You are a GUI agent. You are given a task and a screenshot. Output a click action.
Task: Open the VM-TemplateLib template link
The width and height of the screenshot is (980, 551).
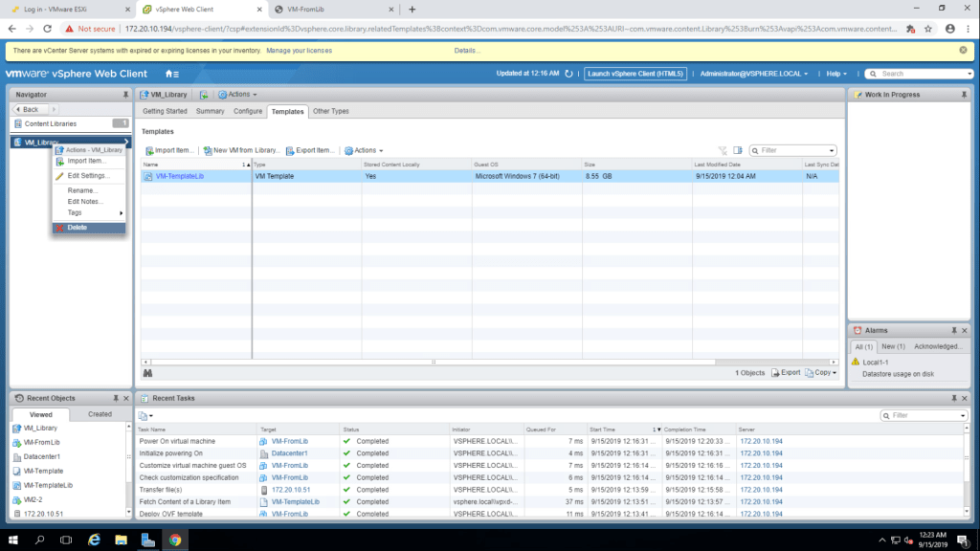180,176
